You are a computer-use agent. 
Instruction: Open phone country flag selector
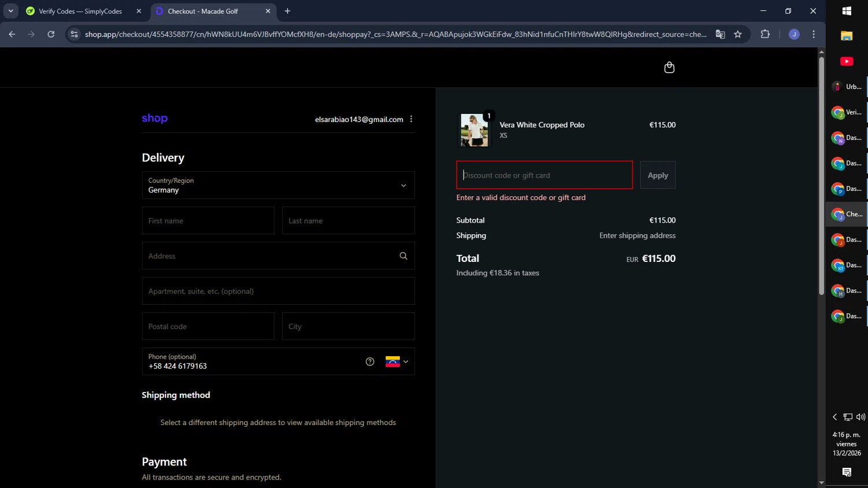point(397,362)
